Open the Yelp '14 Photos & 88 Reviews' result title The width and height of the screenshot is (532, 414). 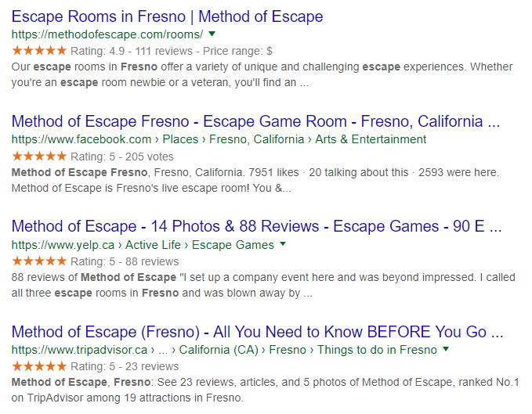(x=255, y=226)
